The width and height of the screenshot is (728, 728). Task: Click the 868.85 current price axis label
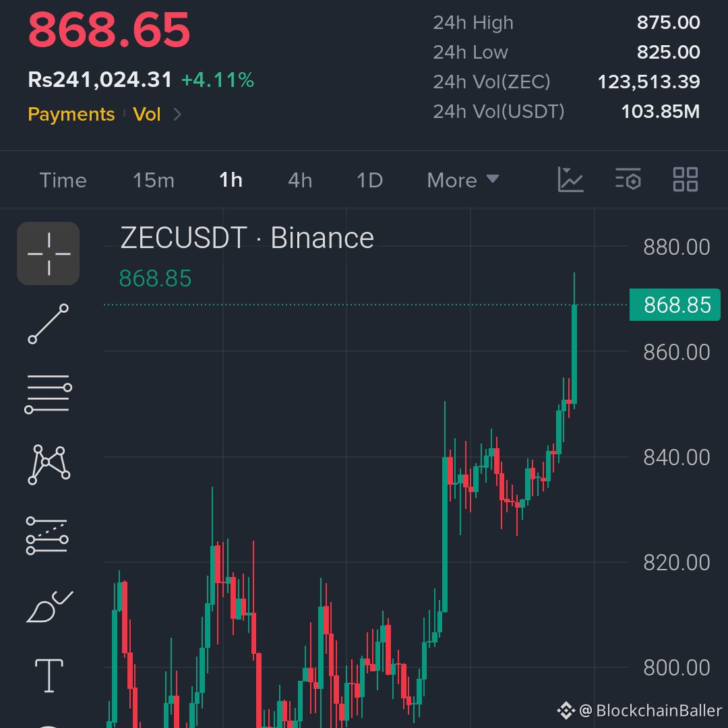coord(675,305)
